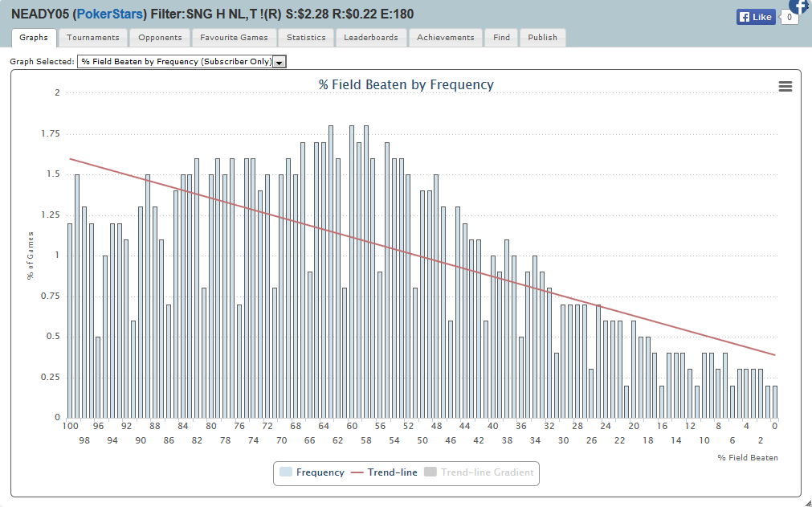Click the Find tab
812x507 pixels.
[501, 38]
